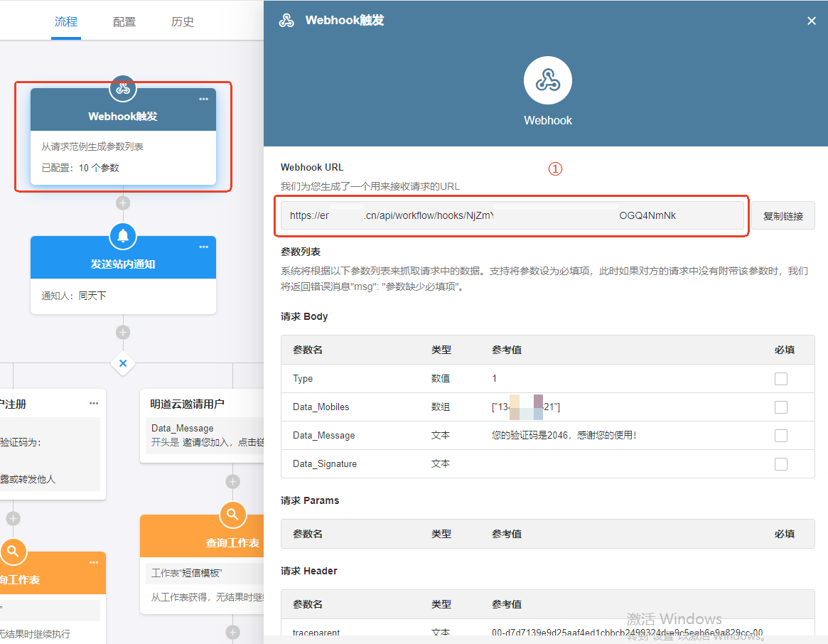Click the Webhook URL text field
Image resolution: width=828 pixels, height=644 pixels.
click(x=512, y=215)
